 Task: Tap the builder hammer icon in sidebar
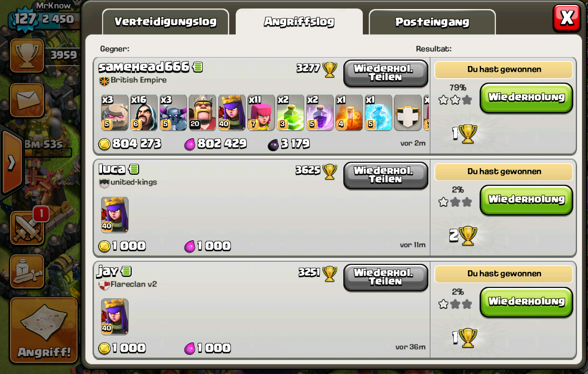point(27,271)
